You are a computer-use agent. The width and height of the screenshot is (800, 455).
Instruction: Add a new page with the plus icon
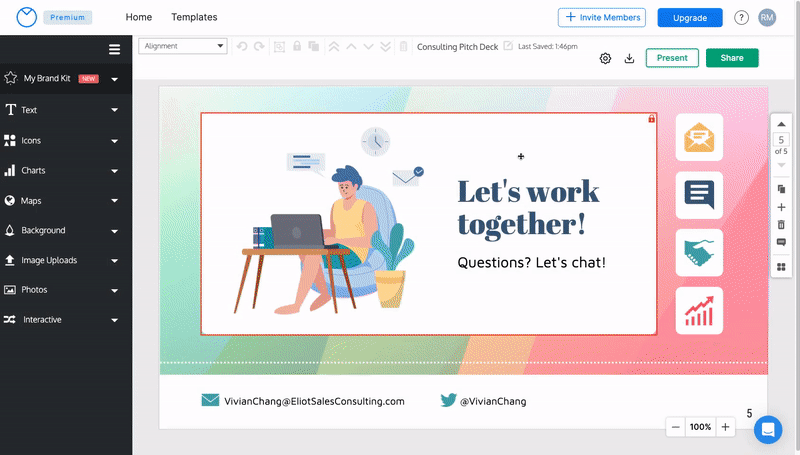(x=781, y=207)
